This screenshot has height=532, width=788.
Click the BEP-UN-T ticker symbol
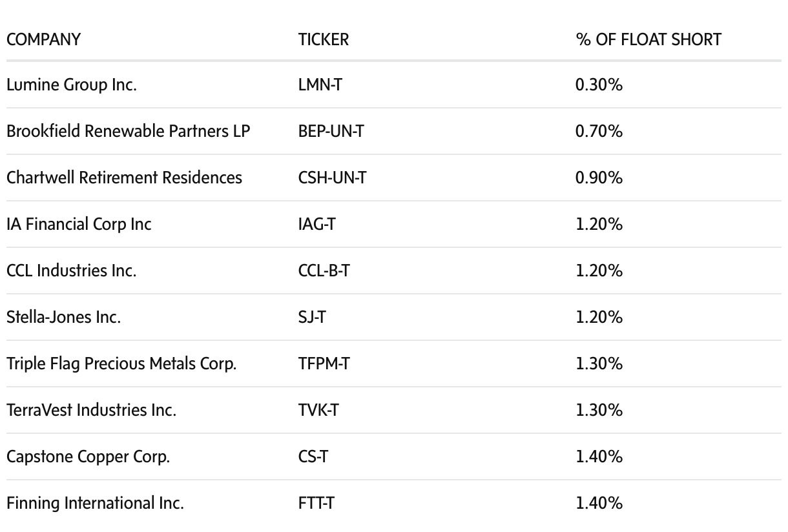pyautogui.click(x=331, y=131)
